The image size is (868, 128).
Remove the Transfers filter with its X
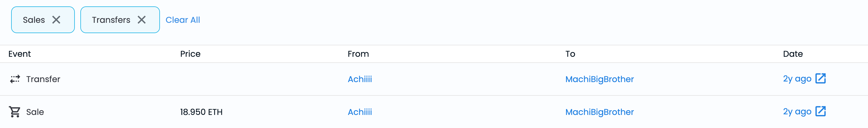tap(142, 20)
